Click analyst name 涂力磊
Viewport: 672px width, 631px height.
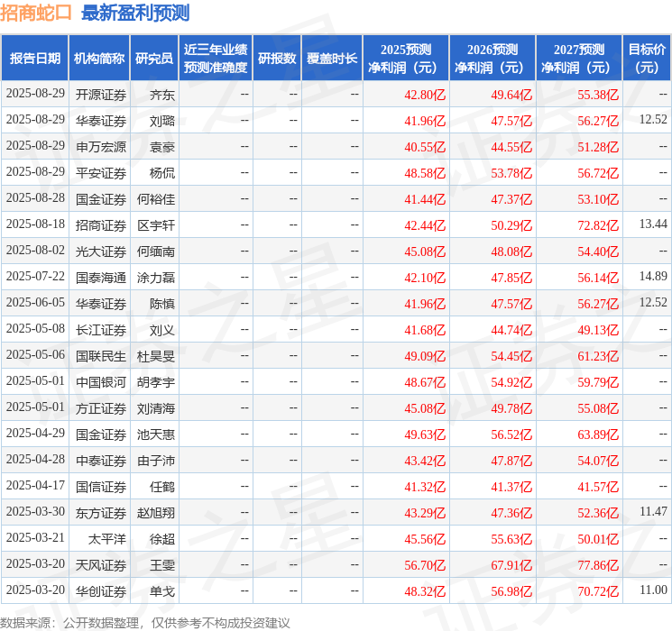[156, 278]
